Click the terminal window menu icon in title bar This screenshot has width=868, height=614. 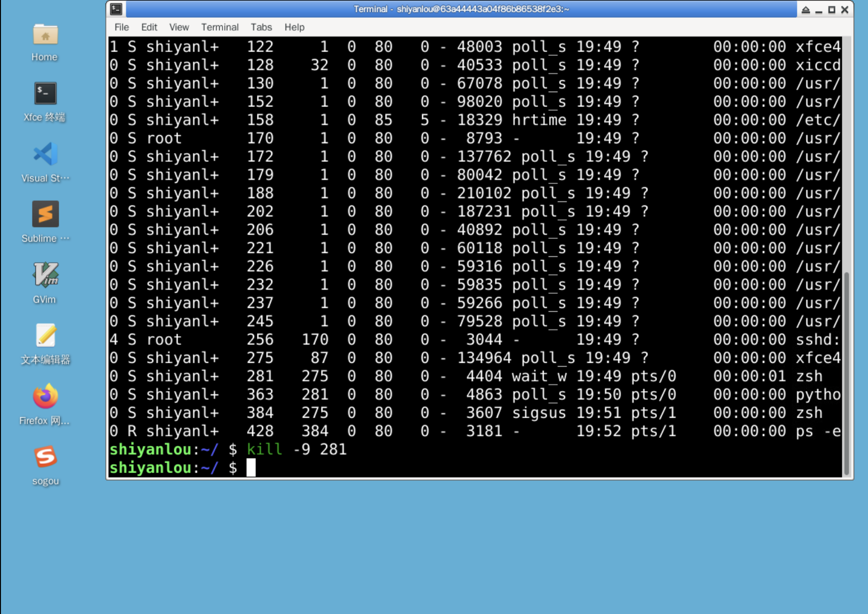[116, 9]
